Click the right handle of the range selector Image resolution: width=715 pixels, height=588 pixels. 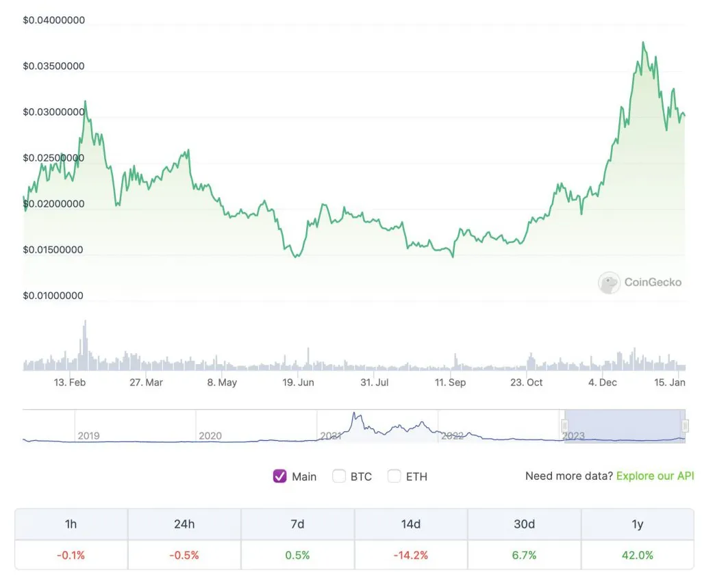(683, 426)
